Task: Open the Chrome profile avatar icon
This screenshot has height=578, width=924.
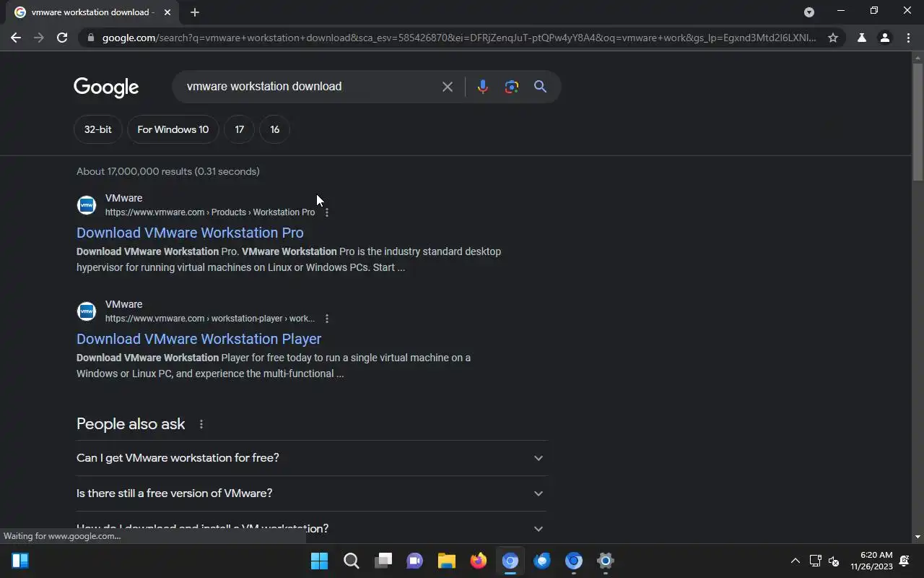Action: click(884, 38)
